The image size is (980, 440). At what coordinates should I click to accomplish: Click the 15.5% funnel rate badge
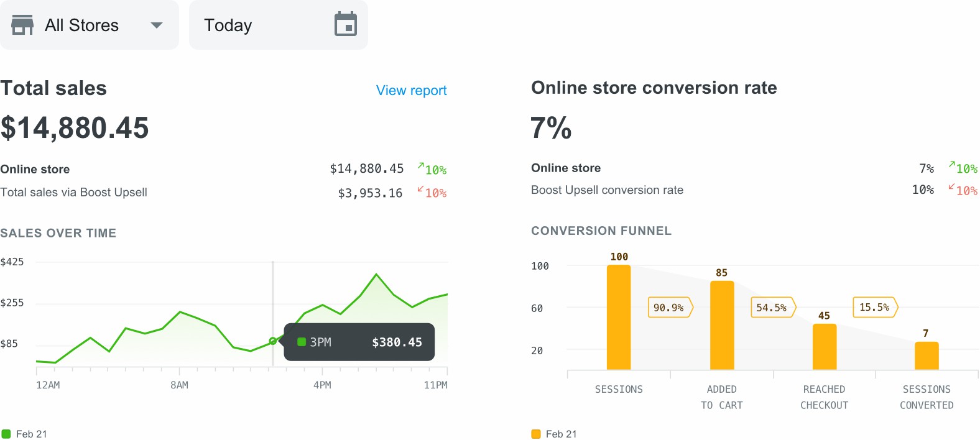coord(874,308)
